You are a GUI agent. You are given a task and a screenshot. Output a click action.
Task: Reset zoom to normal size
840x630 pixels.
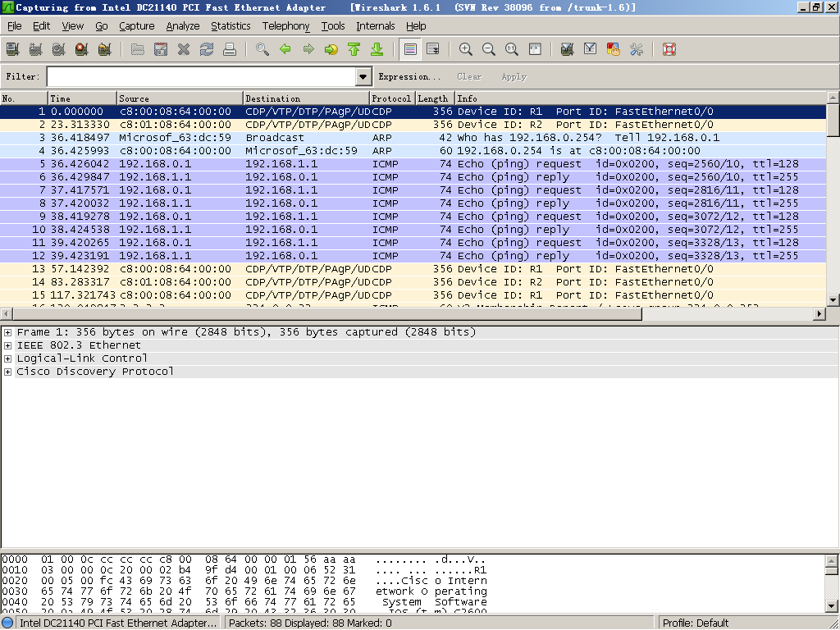(x=512, y=49)
